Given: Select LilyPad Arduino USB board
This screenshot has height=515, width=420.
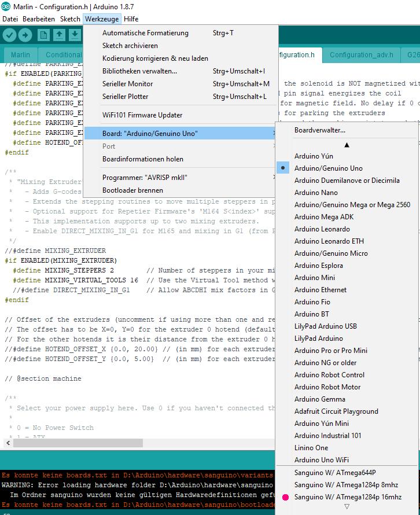Looking at the screenshot, I should [x=347, y=326].
